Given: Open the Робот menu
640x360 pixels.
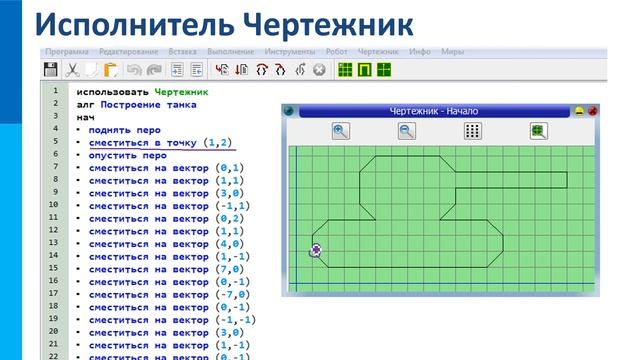Looking at the screenshot, I should 336,52.
